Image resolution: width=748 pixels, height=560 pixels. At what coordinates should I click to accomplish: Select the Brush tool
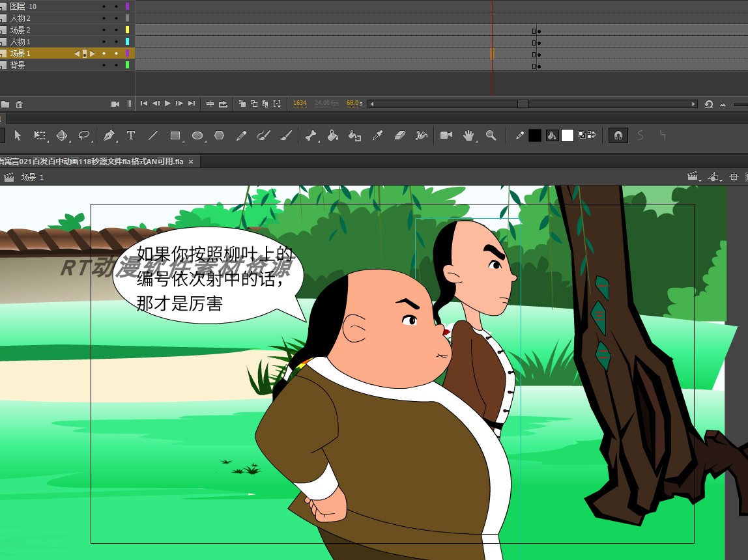coord(286,135)
